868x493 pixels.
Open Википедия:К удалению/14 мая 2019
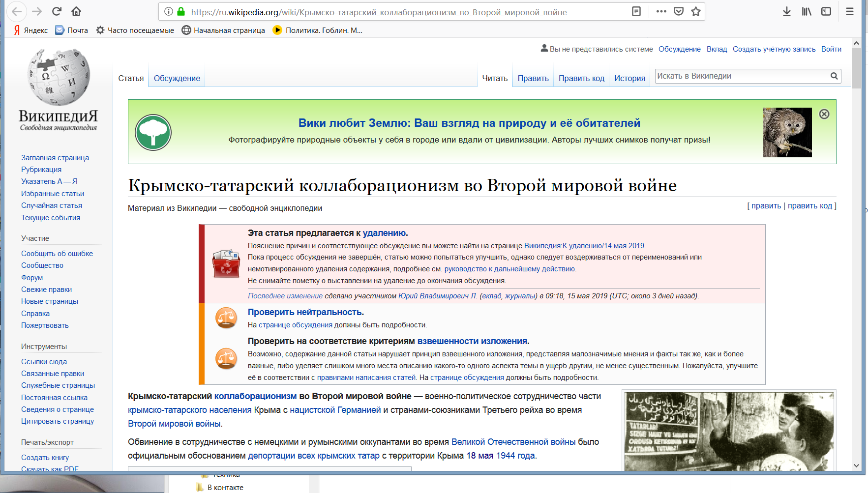pyautogui.click(x=584, y=246)
